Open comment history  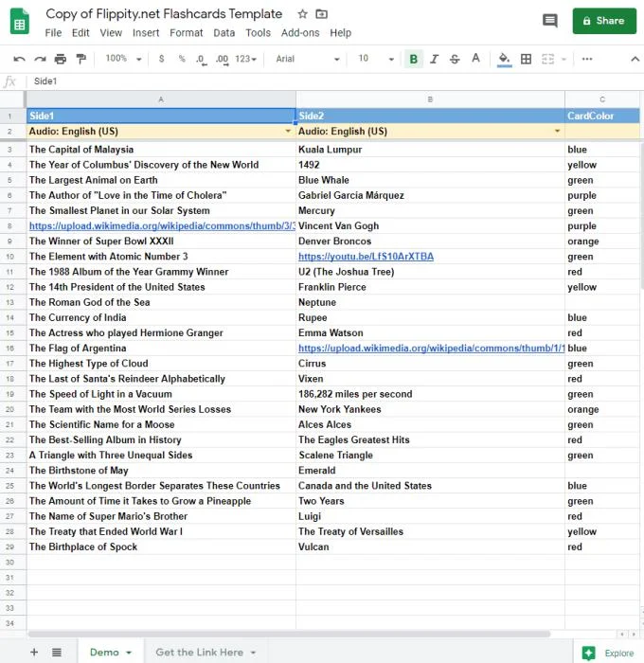[549, 20]
